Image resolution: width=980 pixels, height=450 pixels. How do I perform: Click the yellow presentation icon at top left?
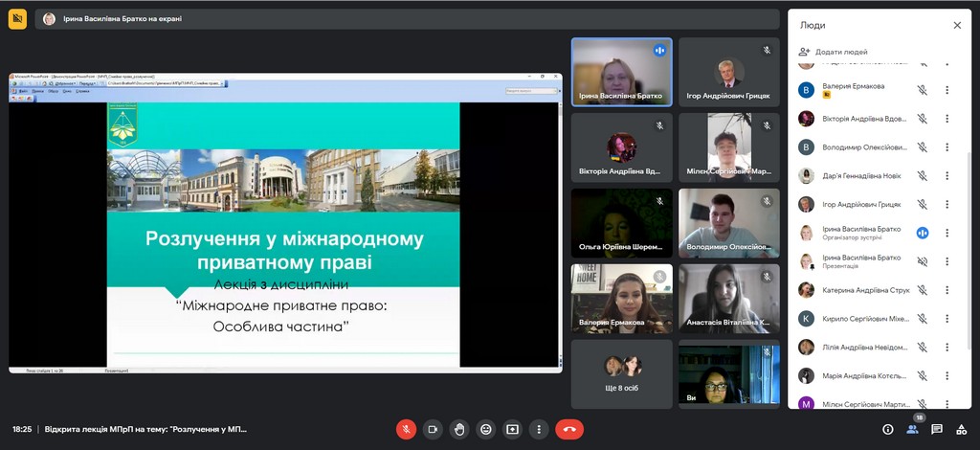pos(17,18)
